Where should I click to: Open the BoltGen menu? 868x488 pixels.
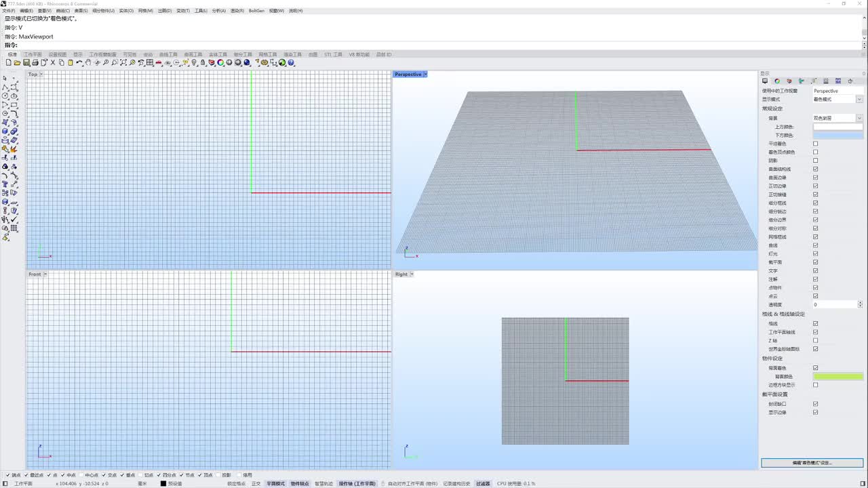[x=256, y=11]
